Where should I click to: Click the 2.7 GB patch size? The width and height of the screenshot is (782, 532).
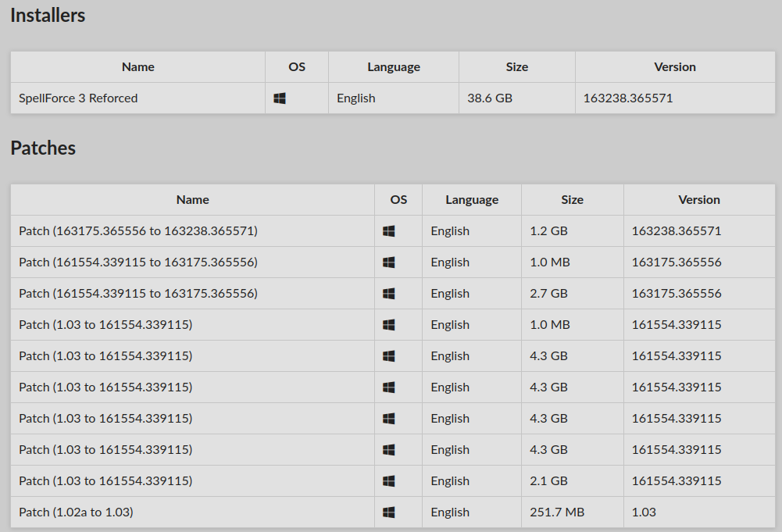point(548,294)
